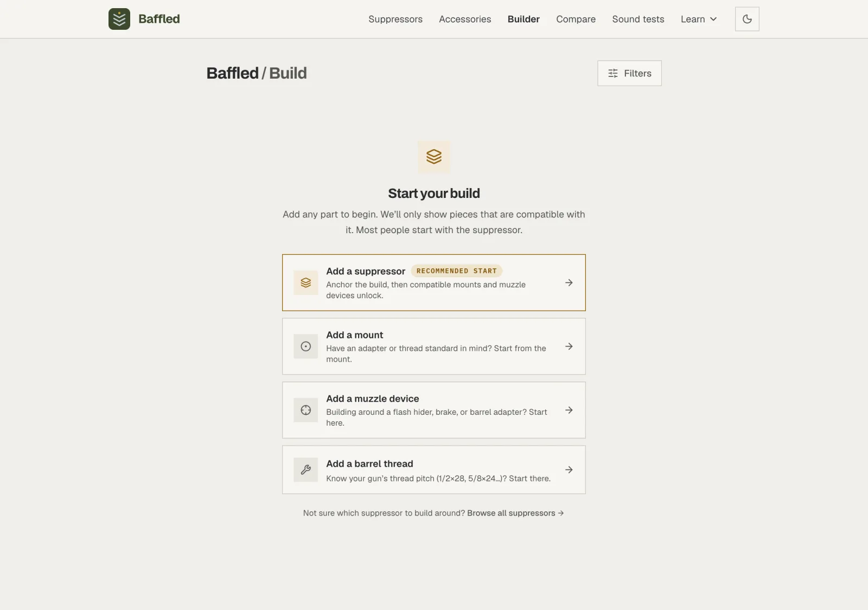Open the Filters button
Image resolution: width=868 pixels, height=610 pixels.
coord(629,73)
